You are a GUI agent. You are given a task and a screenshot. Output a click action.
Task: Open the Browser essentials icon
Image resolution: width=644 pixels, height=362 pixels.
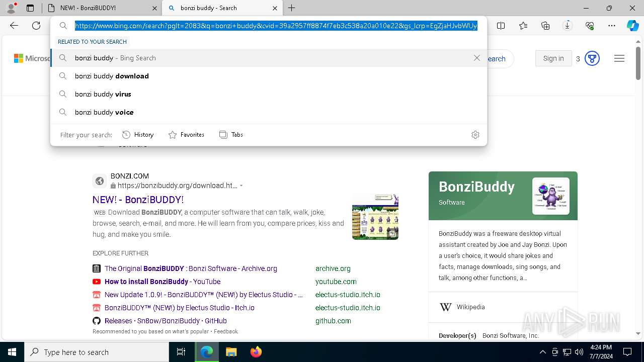point(590,26)
